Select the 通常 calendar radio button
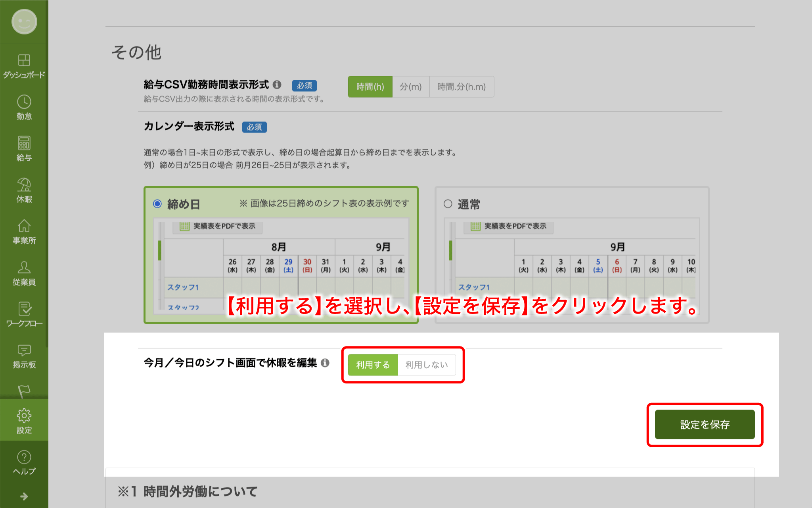Image resolution: width=812 pixels, height=508 pixels. point(448,204)
